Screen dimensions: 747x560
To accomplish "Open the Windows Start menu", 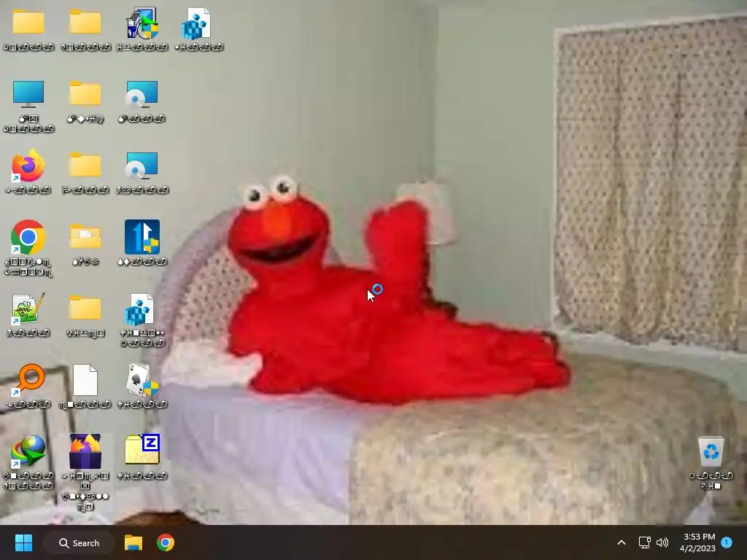I will coord(23,542).
